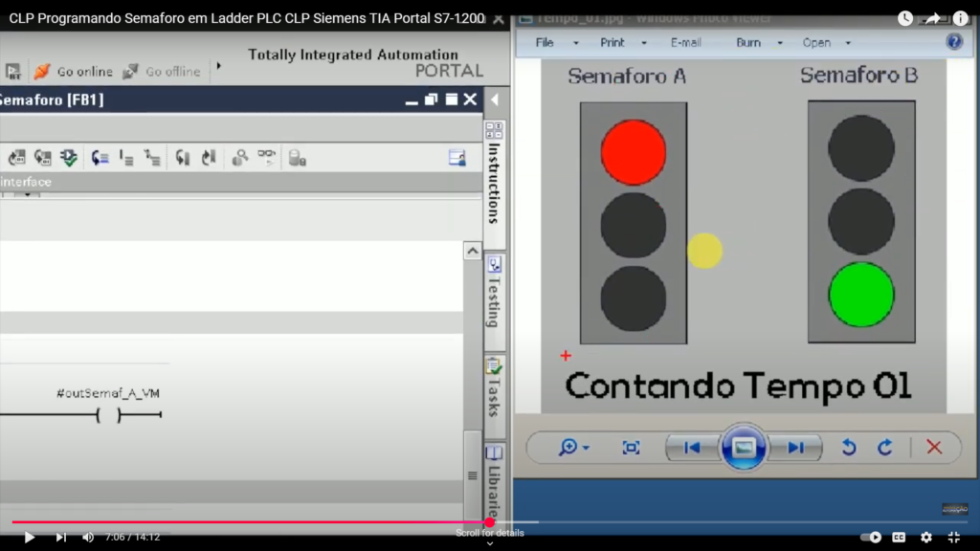The image size is (980, 551).
Task: Click the green light of Semaforo B
Action: point(861,295)
